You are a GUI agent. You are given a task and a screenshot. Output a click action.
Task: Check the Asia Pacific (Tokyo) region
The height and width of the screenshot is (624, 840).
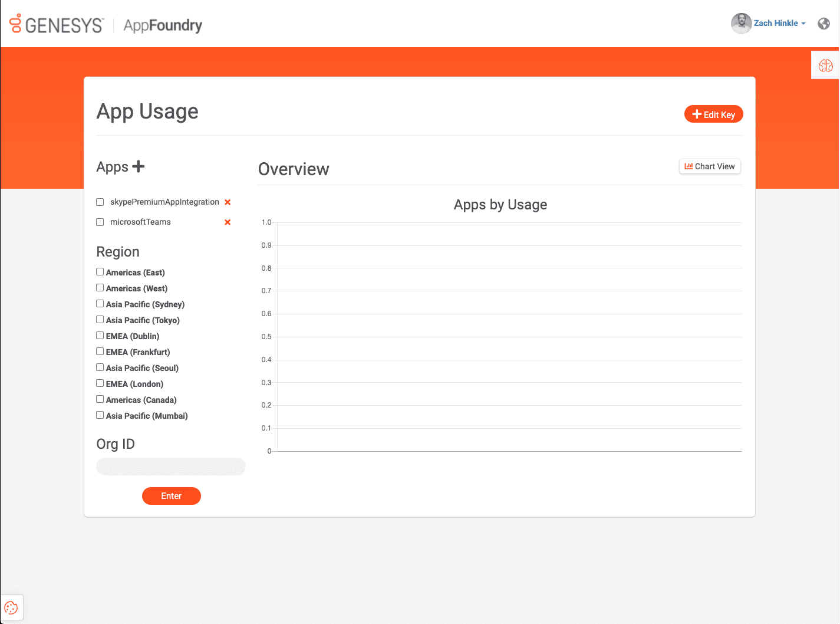100,320
